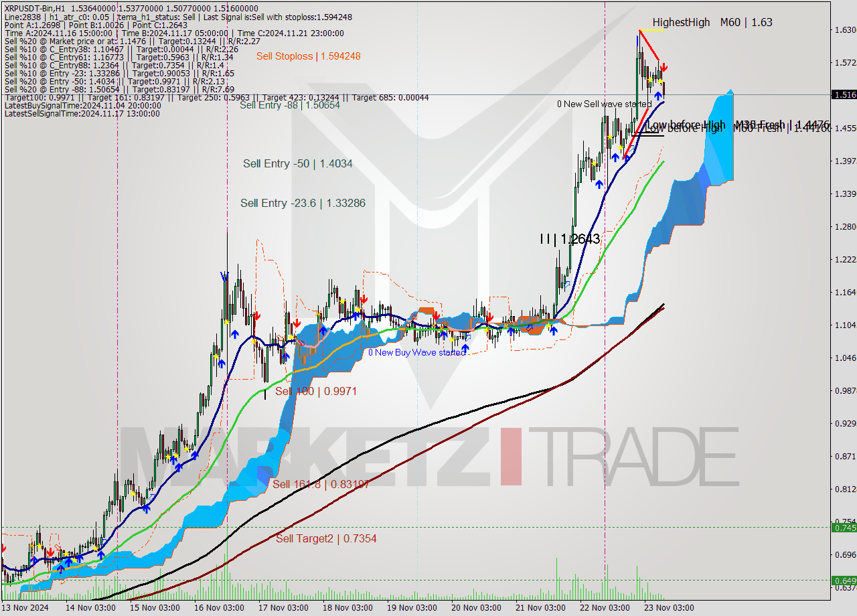Image resolution: width=857 pixels, height=616 pixels.
Task: Select the 'Sell Target2 | 0.7354' chart label
Action: (x=326, y=538)
